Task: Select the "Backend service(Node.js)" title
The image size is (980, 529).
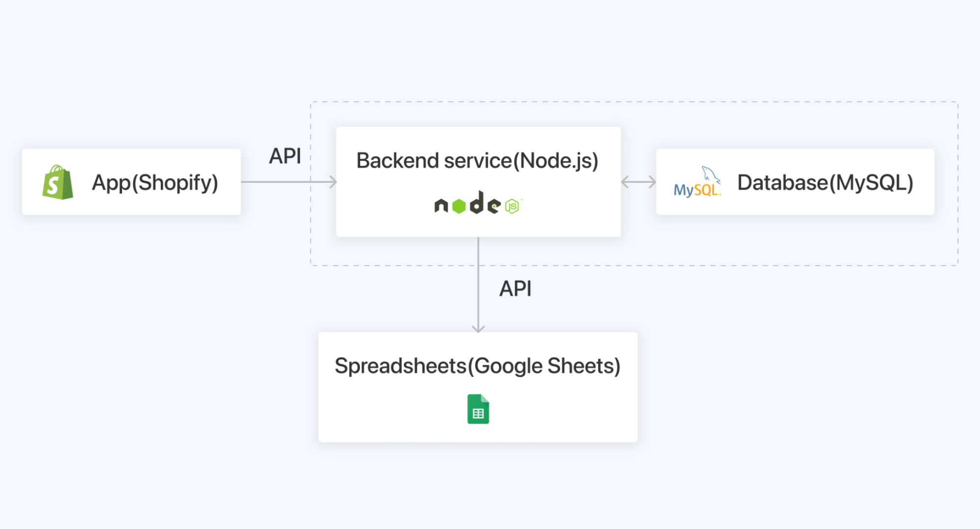Action: [477, 161]
